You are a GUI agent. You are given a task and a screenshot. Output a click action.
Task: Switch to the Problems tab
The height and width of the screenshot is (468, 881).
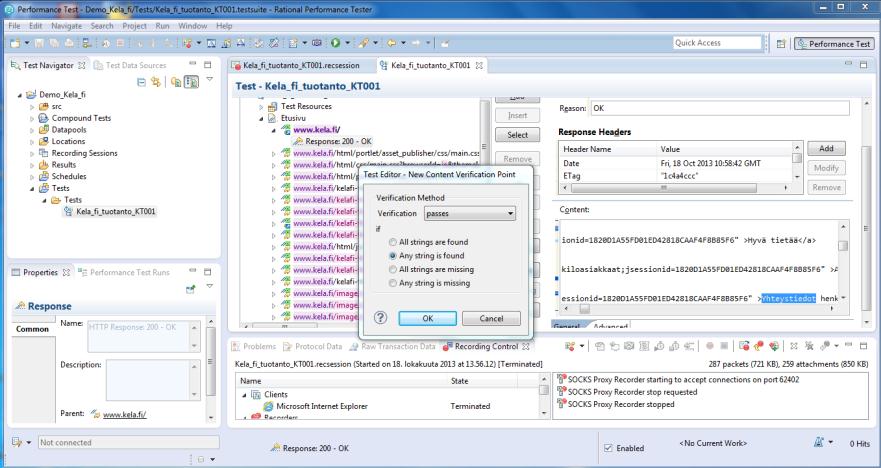255,346
